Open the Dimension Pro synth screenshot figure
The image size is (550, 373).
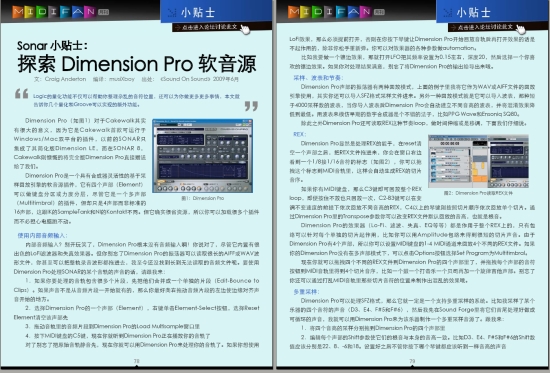[x=202, y=156]
